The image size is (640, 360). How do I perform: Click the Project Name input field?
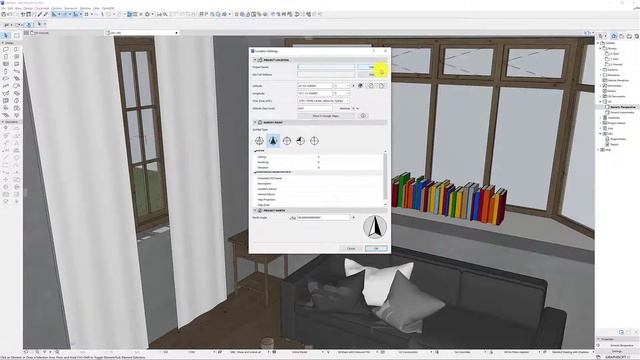click(x=326, y=67)
